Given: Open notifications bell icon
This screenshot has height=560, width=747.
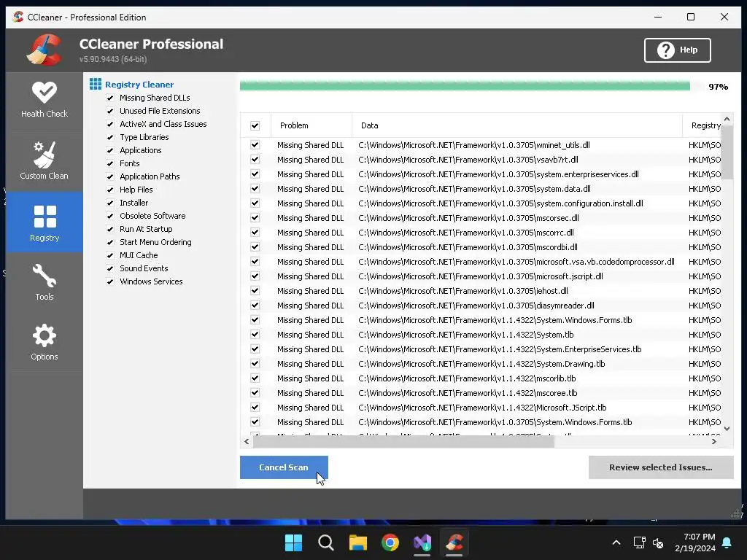Looking at the screenshot, I should (x=727, y=542).
